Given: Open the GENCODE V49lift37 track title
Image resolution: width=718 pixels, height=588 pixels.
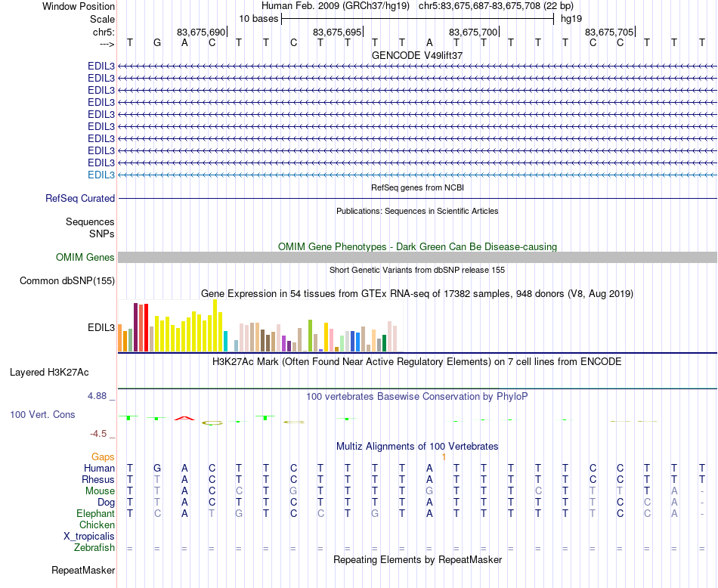Looking at the screenshot, I should pos(417,55).
